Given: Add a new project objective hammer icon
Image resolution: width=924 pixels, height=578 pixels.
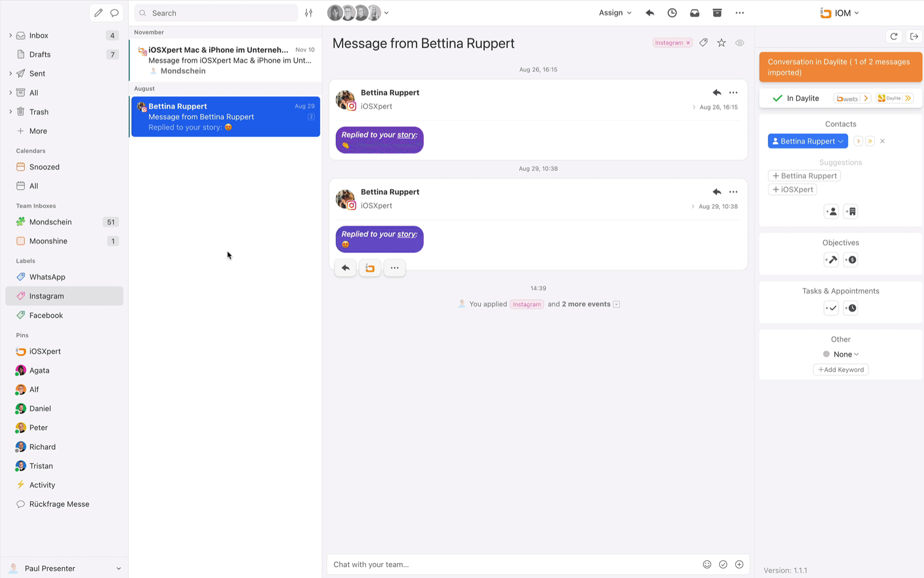Looking at the screenshot, I should click(x=831, y=260).
